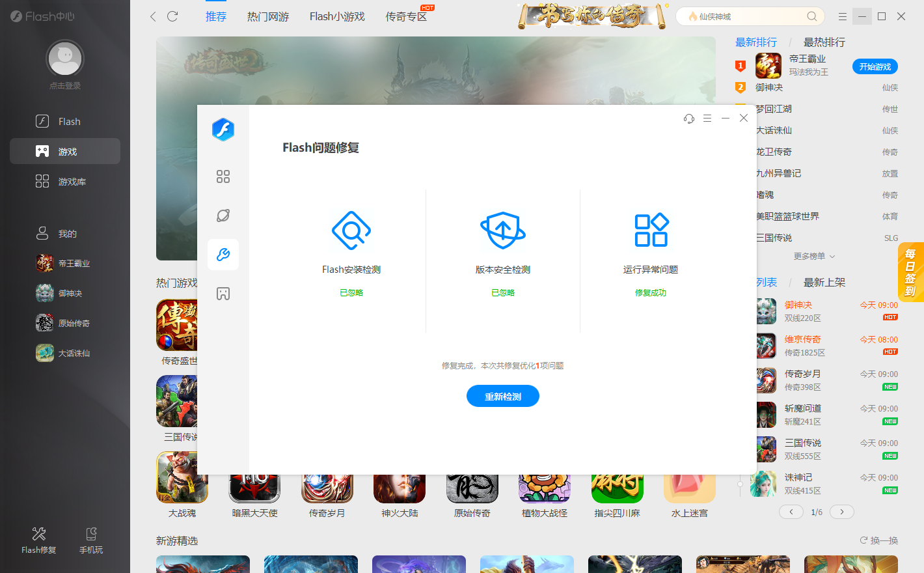
Task: Open 游戏库 in the left sidebar
Action: pyautogui.click(x=65, y=182)
